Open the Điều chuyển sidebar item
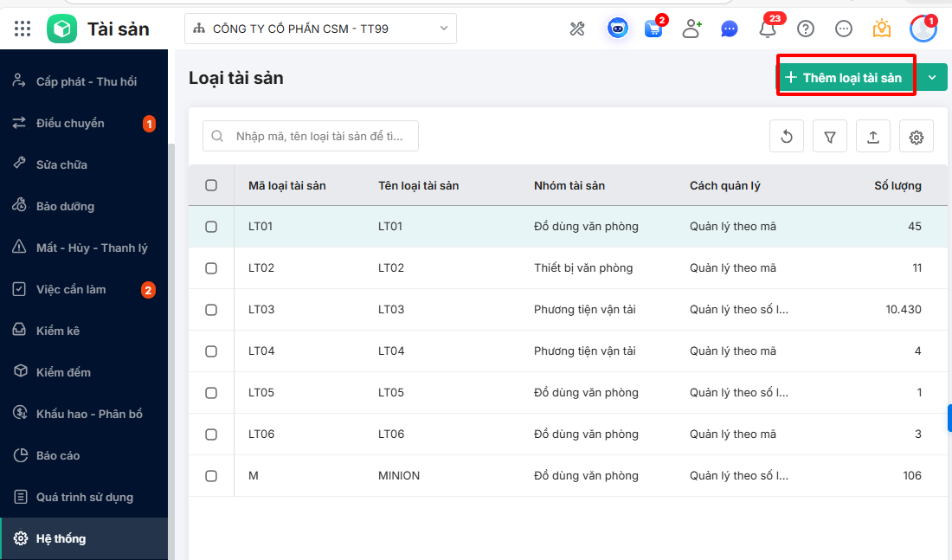952x560 pixels. [70, 123]
